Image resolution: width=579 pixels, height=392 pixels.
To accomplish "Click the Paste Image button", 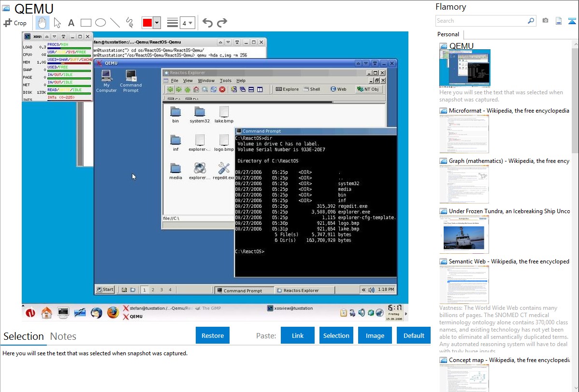I will coord(375,335).
